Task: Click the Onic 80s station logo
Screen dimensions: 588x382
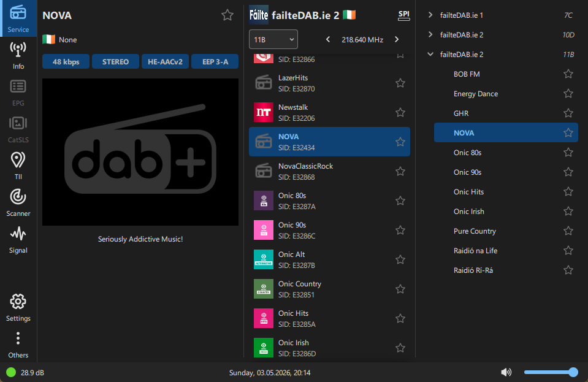Action: click(263, 201)
